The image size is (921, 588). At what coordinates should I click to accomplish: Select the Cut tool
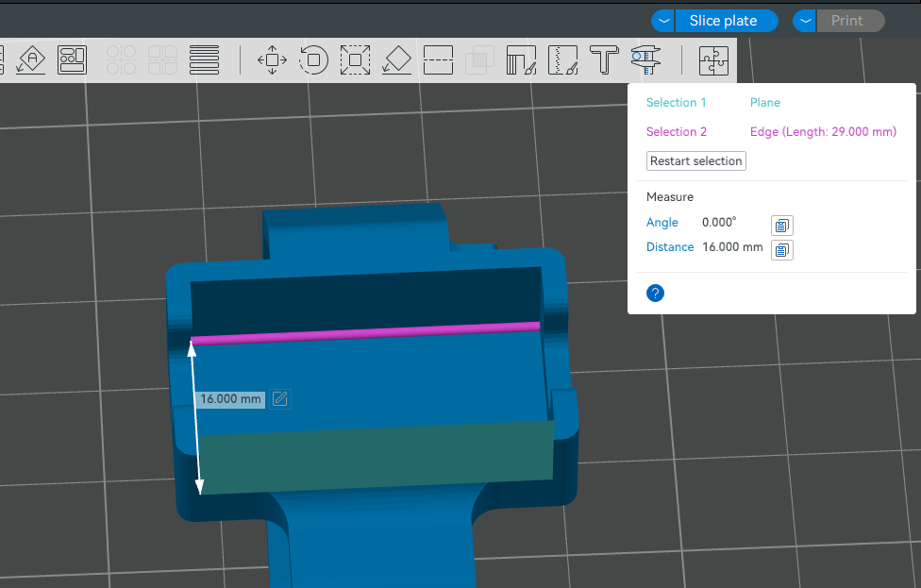coord(439,60)
